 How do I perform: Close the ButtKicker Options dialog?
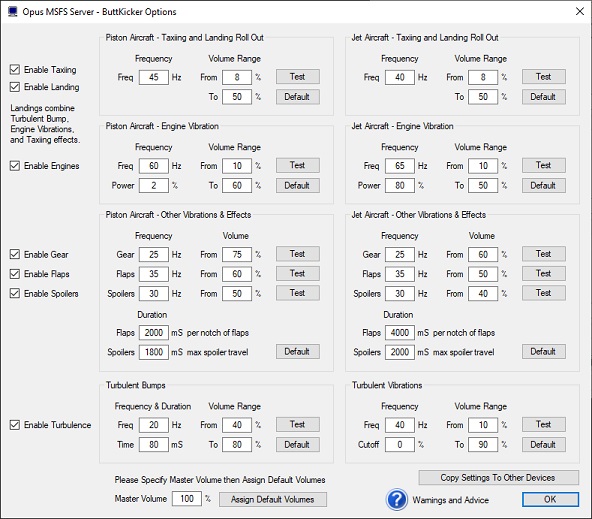point(580,11)
